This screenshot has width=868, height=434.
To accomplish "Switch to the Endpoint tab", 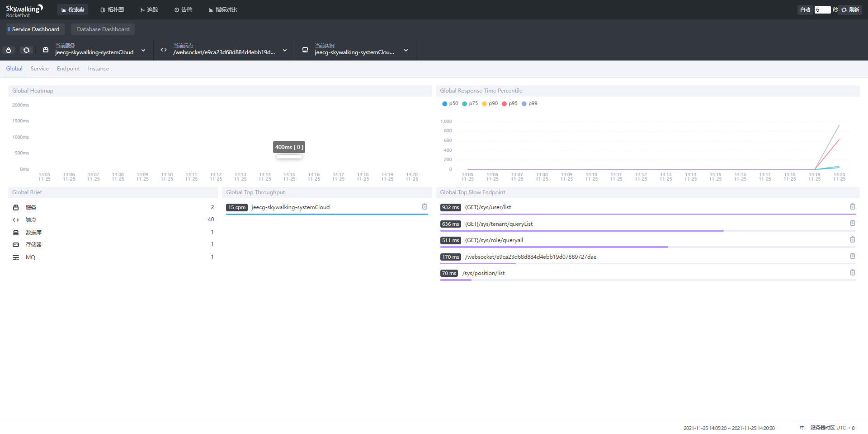I will [x=68, y=69].
